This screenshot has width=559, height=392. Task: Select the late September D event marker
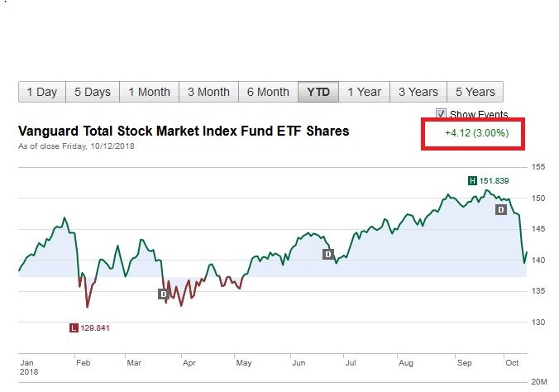(x=500, y=210)
